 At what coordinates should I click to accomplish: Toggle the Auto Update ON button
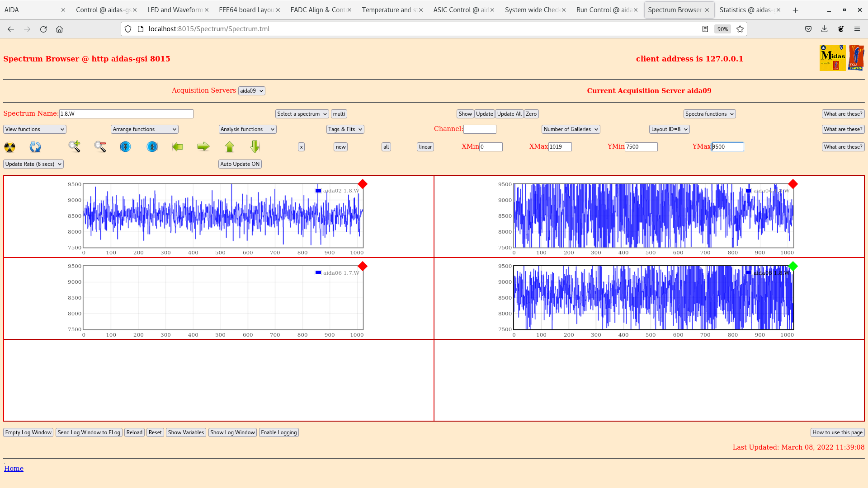(x=240, y=164)
